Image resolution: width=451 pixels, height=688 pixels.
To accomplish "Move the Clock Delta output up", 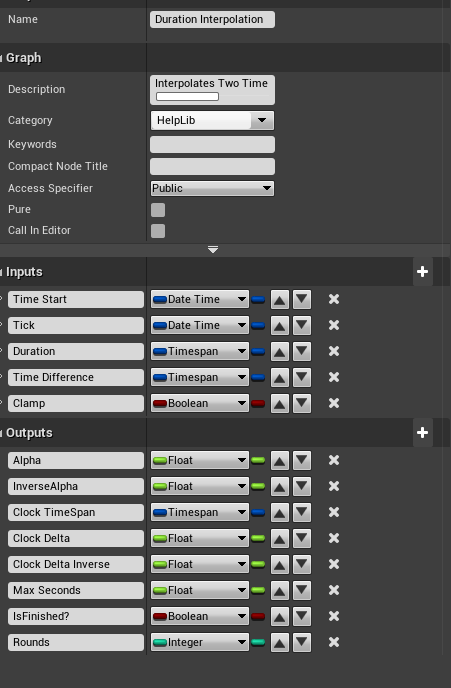I will coord(279,538).
